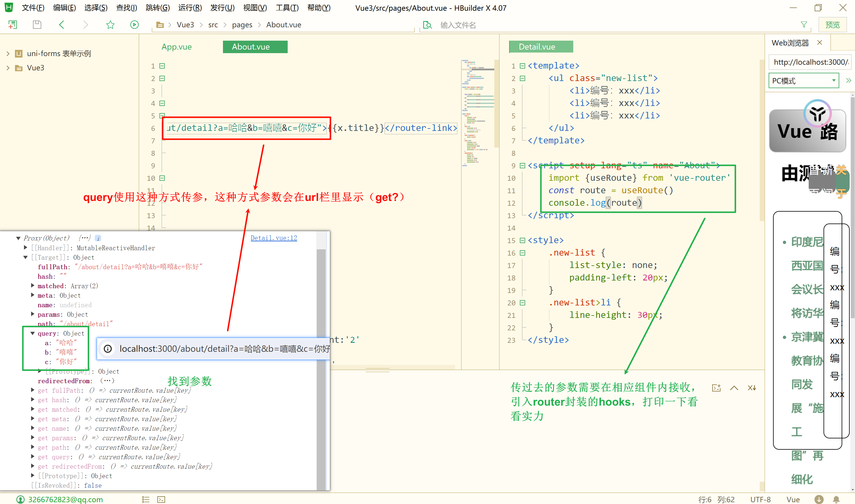Click the back navigation arrow
Screen dimensions: 855x504
coord(61,24)
